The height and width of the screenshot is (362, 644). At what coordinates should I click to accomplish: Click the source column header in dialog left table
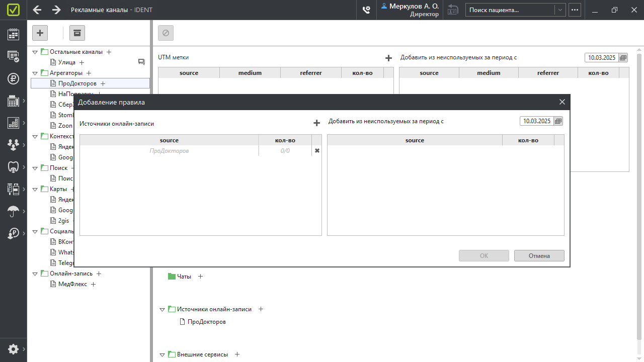[169, 140]
